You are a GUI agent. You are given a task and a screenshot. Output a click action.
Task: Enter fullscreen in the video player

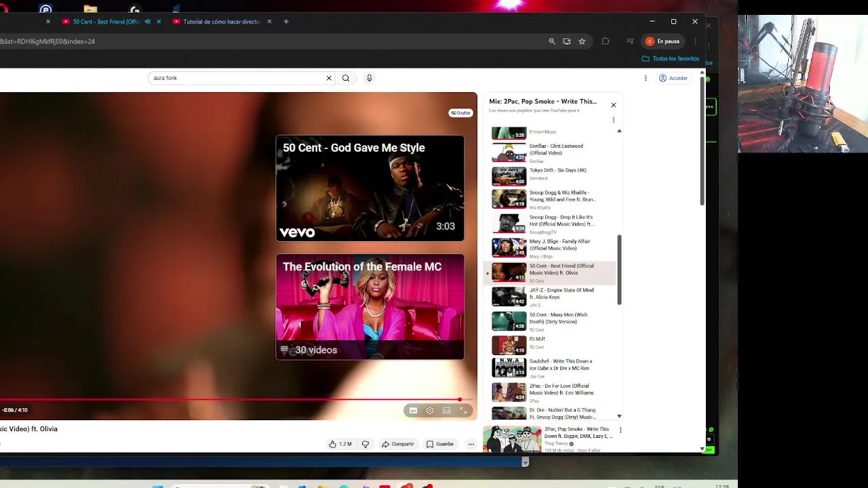(x=464, y=410)
